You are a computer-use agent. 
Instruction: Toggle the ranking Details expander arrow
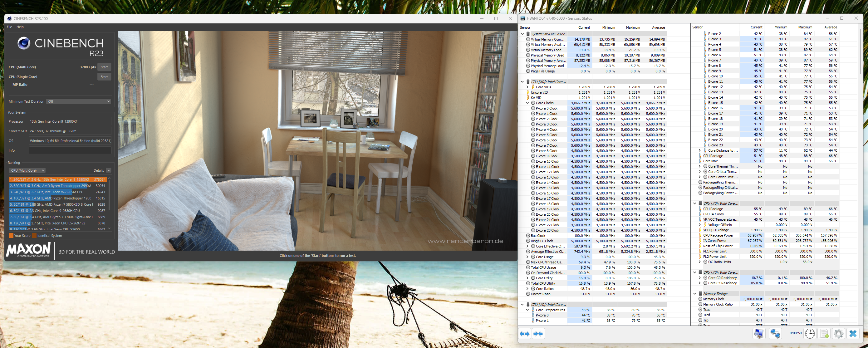click(x=109, y=170)
